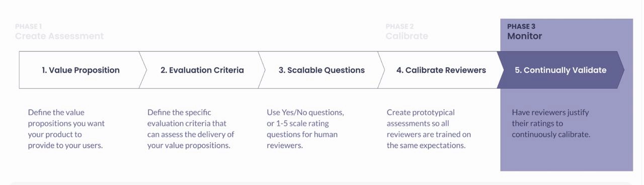Select the '3. Scalable Questions' step
Image resolution: width=644 pixels, height=185 pixels.
[321, 70]
